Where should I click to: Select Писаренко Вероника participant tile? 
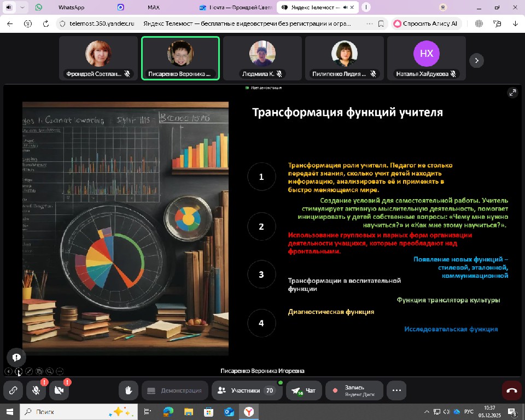point(180,59)
